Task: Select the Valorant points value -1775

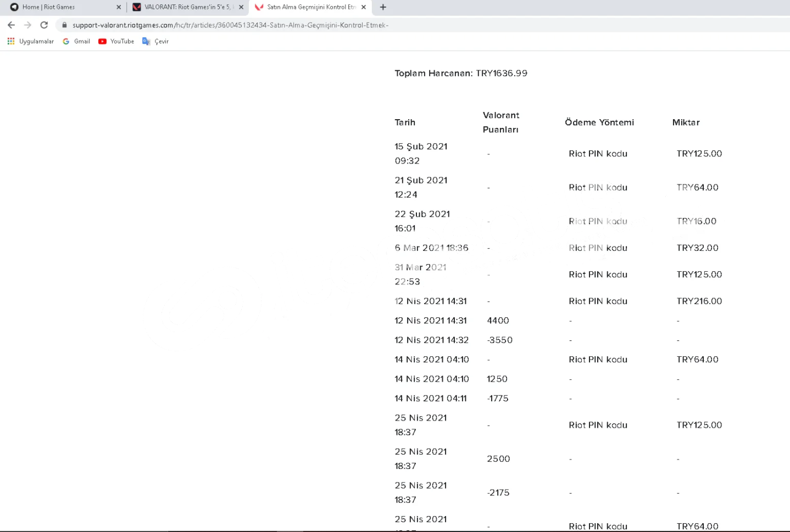Action: coord(498,399)
